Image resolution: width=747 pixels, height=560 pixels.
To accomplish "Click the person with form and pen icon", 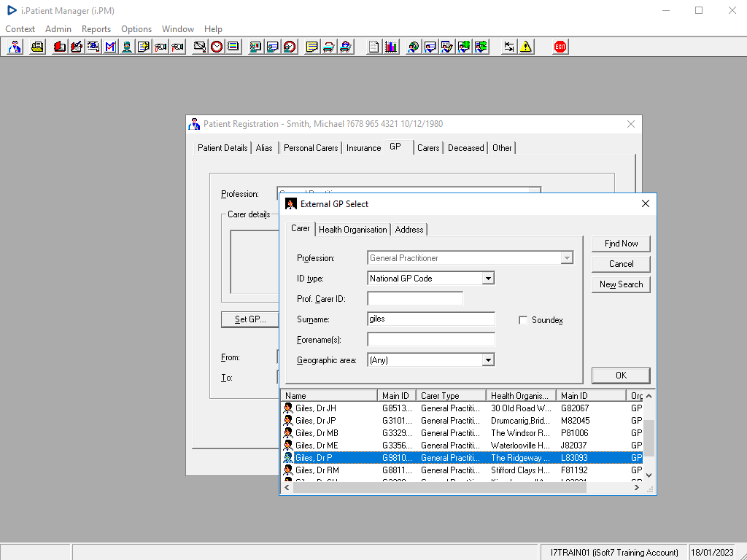I will click(447, 47).
